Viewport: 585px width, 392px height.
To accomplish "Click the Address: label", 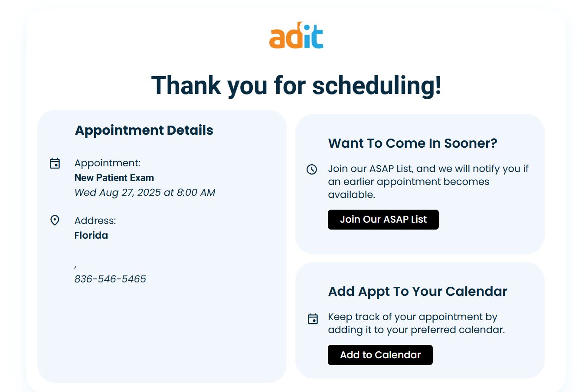I will pyautogui.click(x=95, y=220).
